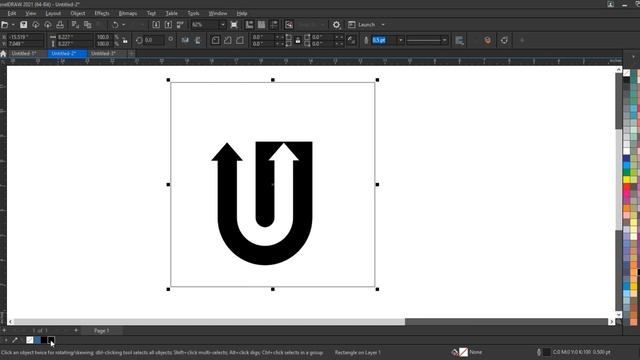Viewport: 640px width, 360px height.
Task: Click the Full-screen preview icon
Action: pos(234,25)
